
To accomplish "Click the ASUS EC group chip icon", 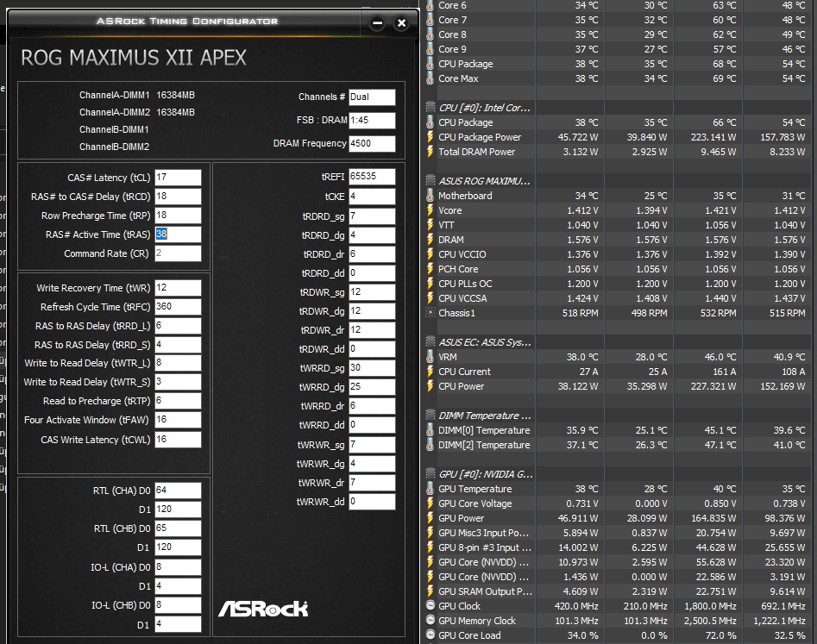I will (430, 342).
